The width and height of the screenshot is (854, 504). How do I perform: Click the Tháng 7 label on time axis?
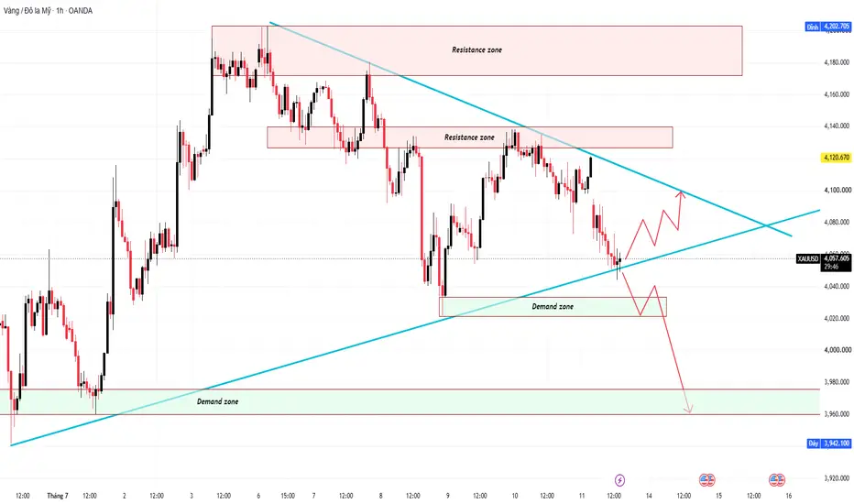click(58, 496)
